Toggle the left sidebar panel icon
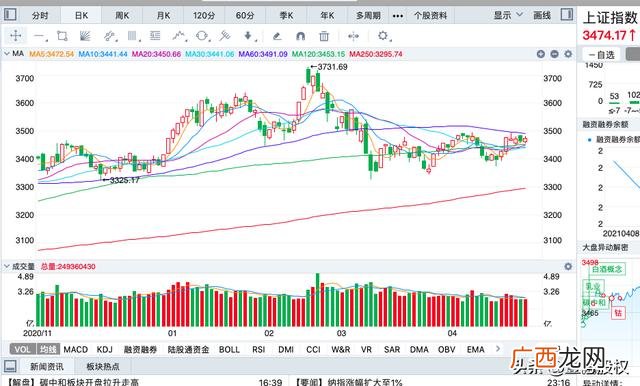Viewport: 640px width, 386px height. pos(10,15)
